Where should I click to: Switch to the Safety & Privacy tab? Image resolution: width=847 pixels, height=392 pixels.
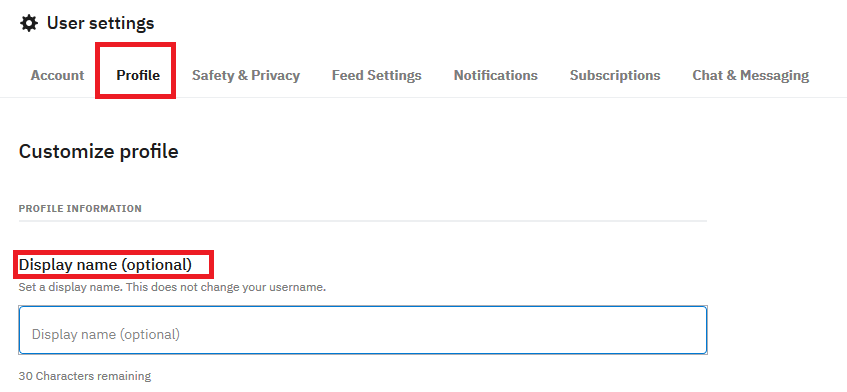246,75
